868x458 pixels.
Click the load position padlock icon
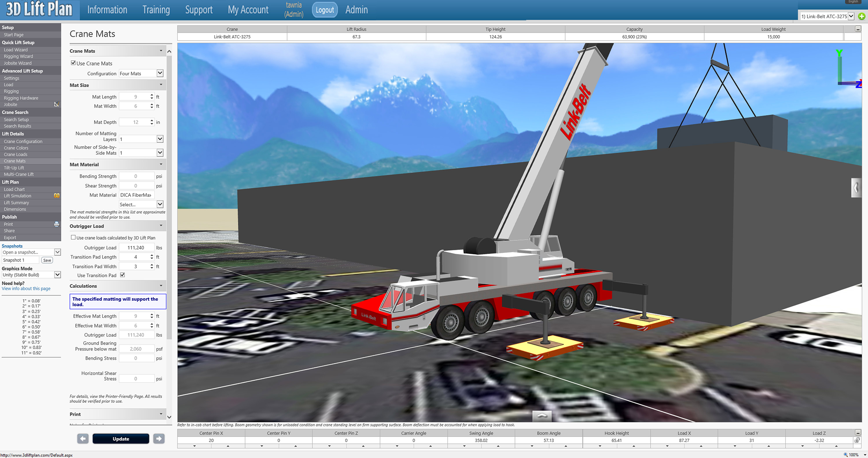coord(857,440)
